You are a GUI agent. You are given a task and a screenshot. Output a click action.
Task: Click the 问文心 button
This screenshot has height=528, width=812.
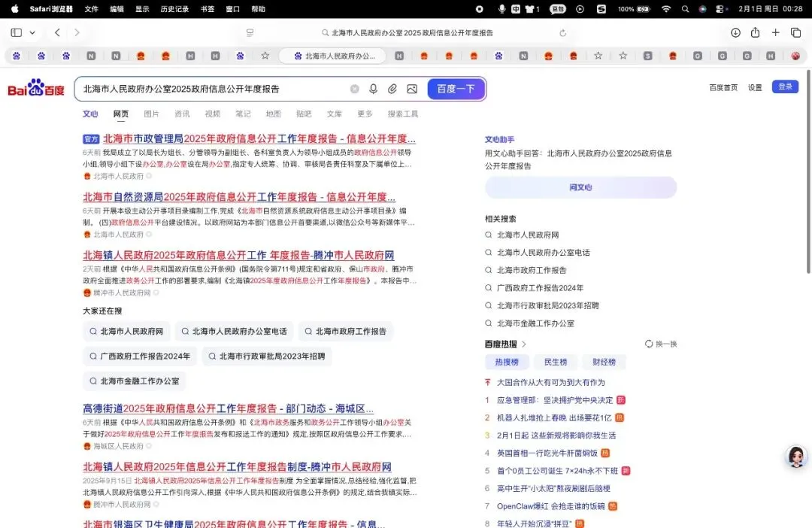(580, 187)
